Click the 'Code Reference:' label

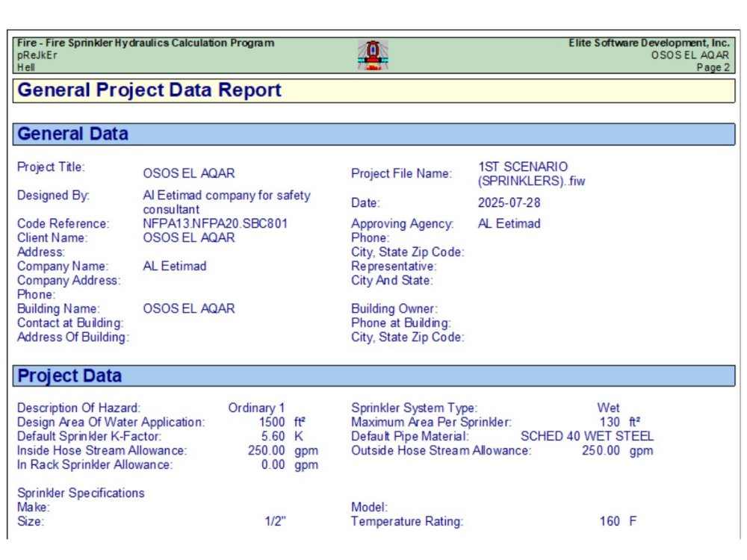63,223
